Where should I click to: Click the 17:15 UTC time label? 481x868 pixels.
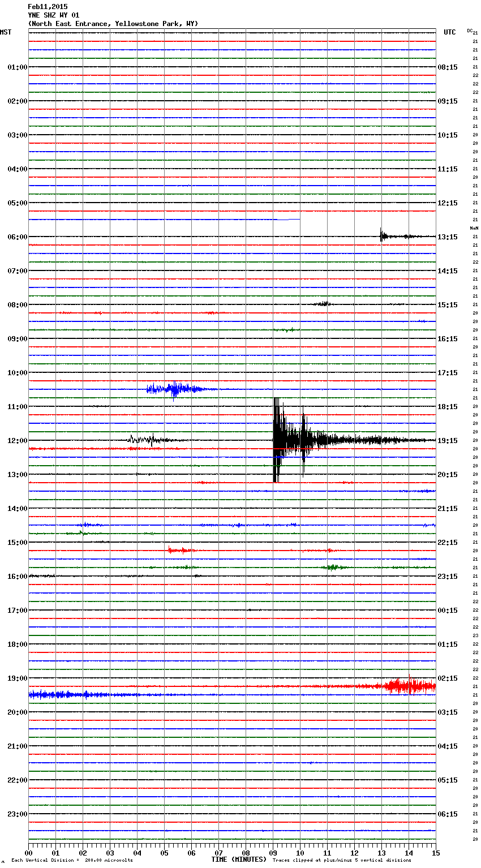point(448,373)
